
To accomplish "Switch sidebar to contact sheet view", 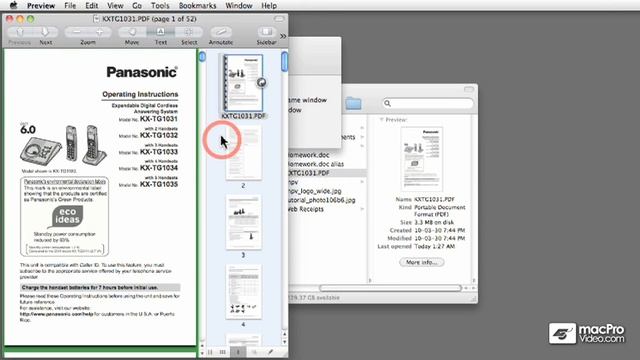I will (222, 352).
